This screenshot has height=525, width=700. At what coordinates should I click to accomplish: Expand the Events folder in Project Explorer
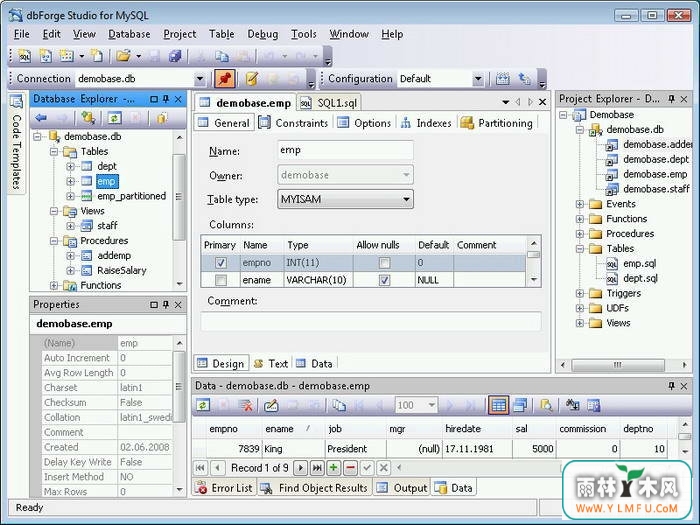pos(579,204)
